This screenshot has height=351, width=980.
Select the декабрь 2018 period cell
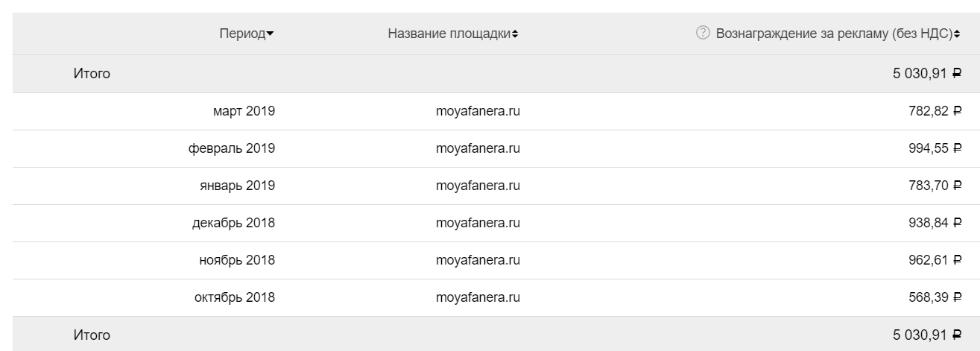coord(234,223)
